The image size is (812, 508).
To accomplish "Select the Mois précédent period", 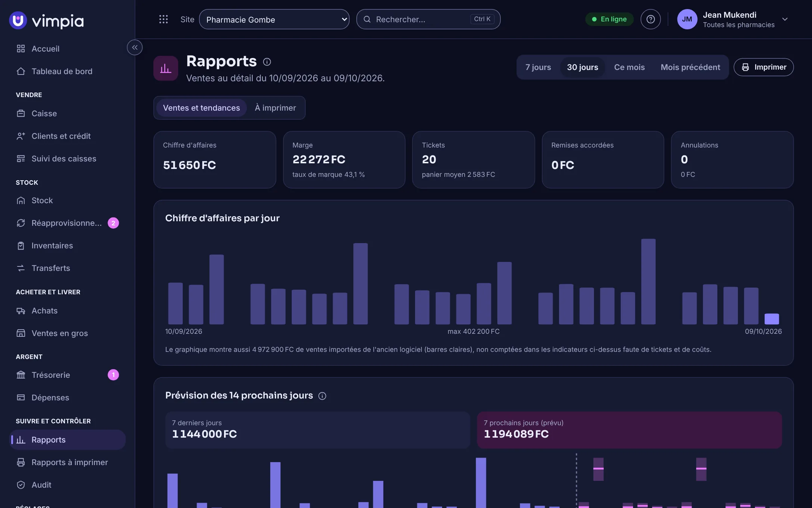I will [690, 67].
